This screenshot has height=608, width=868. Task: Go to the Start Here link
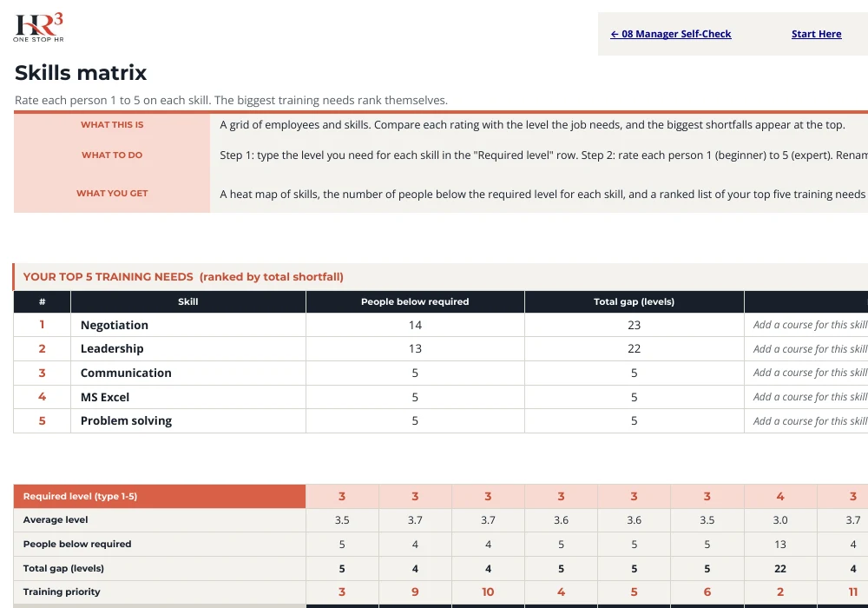pyautogui.click(x=816, y=34)
